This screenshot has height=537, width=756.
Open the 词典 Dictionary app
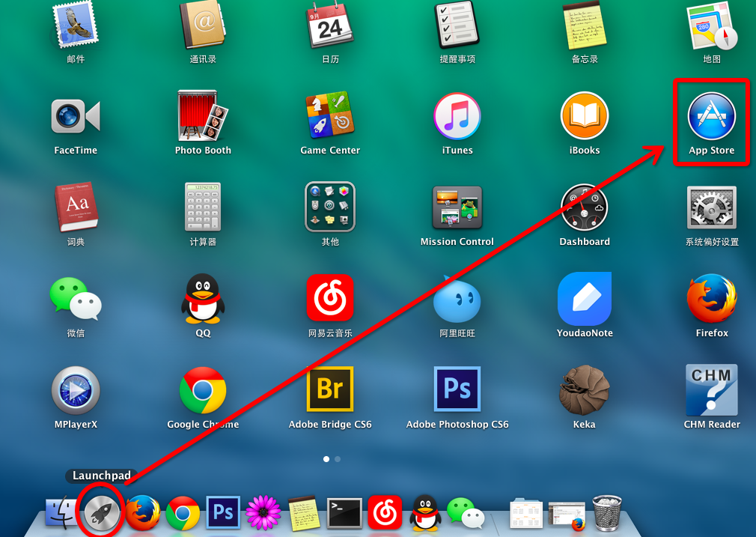[76, 207]
